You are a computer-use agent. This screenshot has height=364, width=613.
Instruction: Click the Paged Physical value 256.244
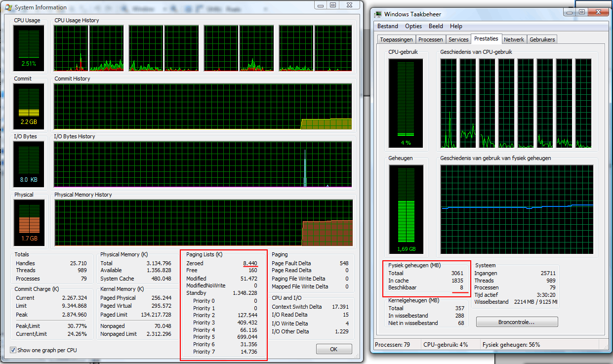162,298
